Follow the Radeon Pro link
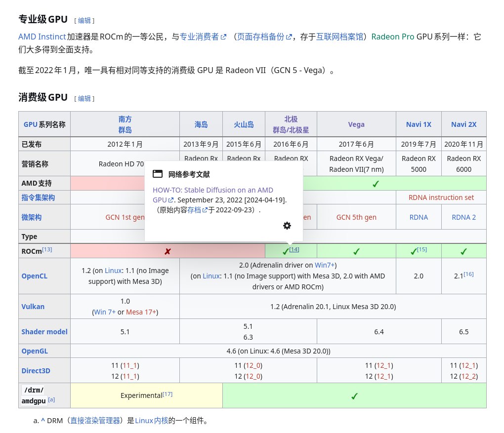 click(393, 37)
